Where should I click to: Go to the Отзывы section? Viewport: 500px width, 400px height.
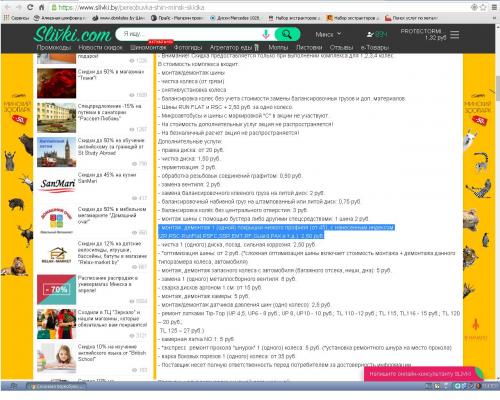point(341,47)
